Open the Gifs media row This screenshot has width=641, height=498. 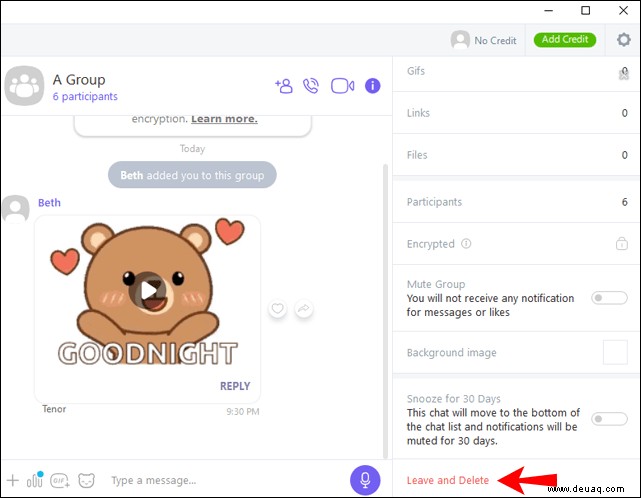point(516,72)
